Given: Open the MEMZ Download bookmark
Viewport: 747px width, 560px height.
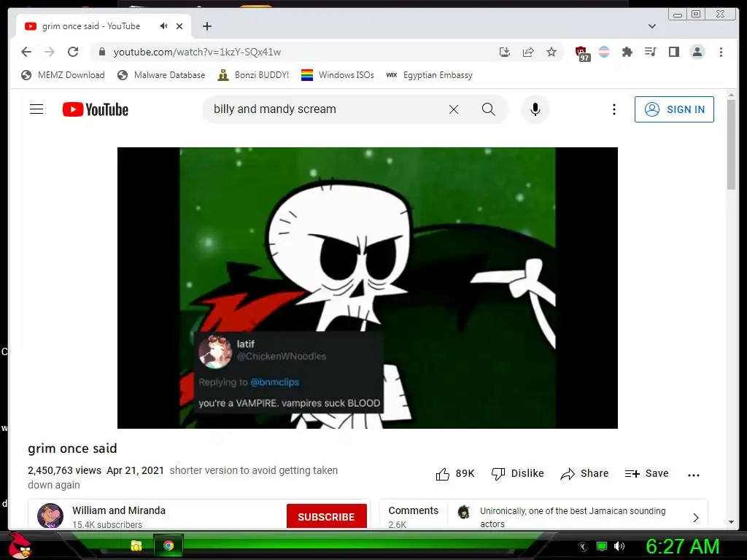Looking at the screenshot, I should (x=63, y=75).
